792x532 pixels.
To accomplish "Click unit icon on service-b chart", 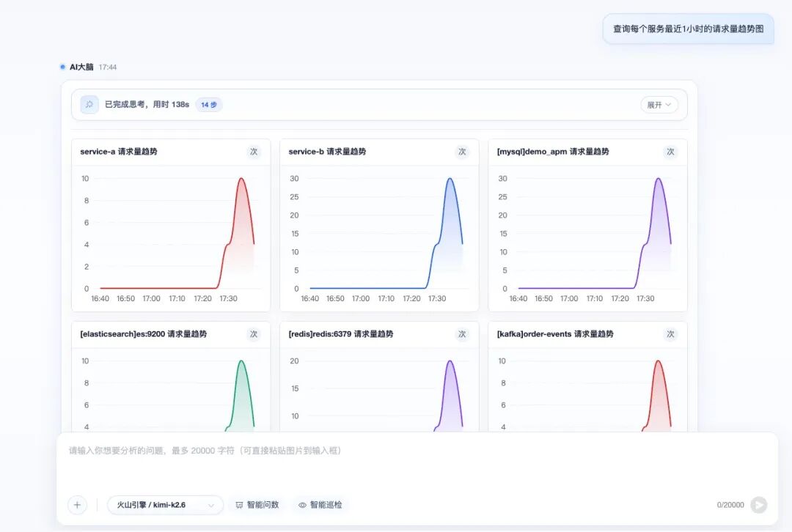I will point(462,152).
